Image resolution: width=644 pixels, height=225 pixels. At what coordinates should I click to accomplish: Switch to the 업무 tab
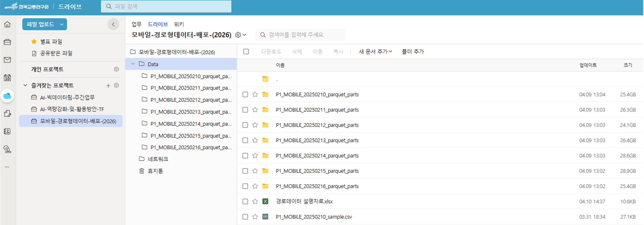tap(136, 24)
